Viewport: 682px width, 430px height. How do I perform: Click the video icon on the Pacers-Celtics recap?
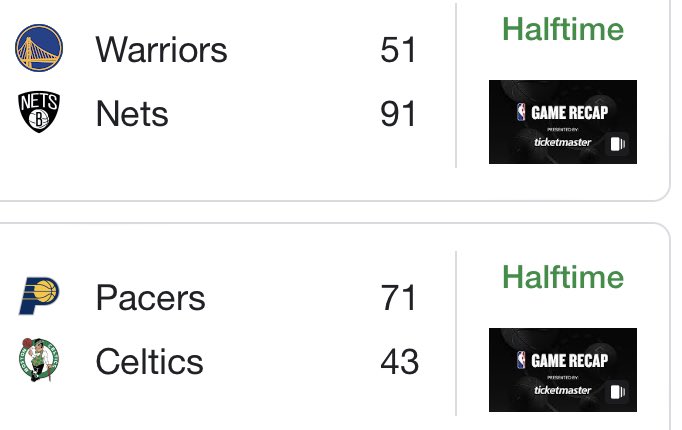coord(617,392)
